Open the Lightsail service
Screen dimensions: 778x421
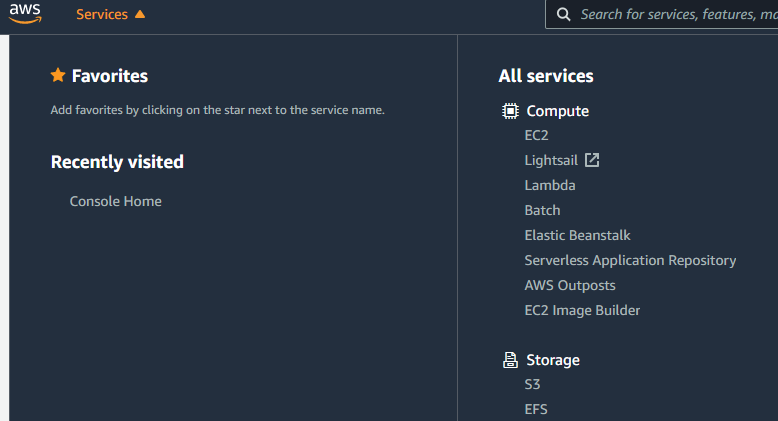click(551, 160)
